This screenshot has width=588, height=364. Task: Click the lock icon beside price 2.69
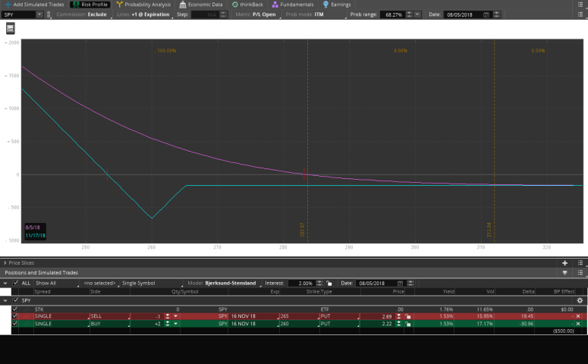coord(410,315)
